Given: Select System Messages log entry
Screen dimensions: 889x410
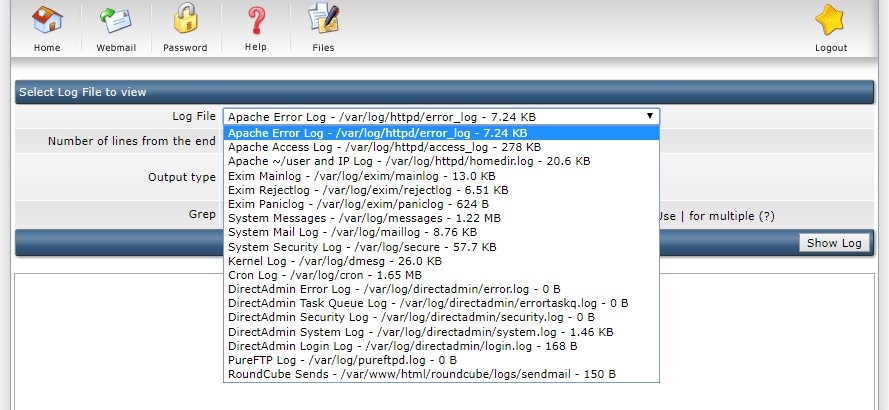Looking at the screenshot, I should click(441, 218).
